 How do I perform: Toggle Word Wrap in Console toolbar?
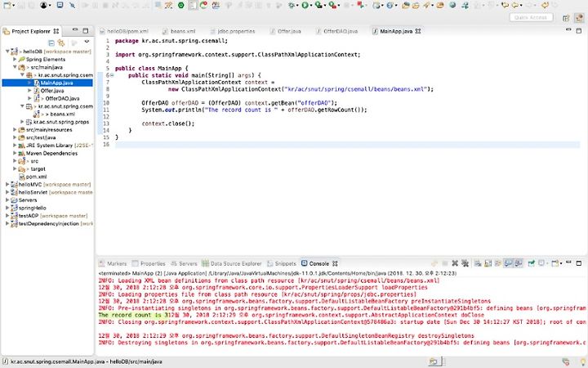tap(498, 263)
